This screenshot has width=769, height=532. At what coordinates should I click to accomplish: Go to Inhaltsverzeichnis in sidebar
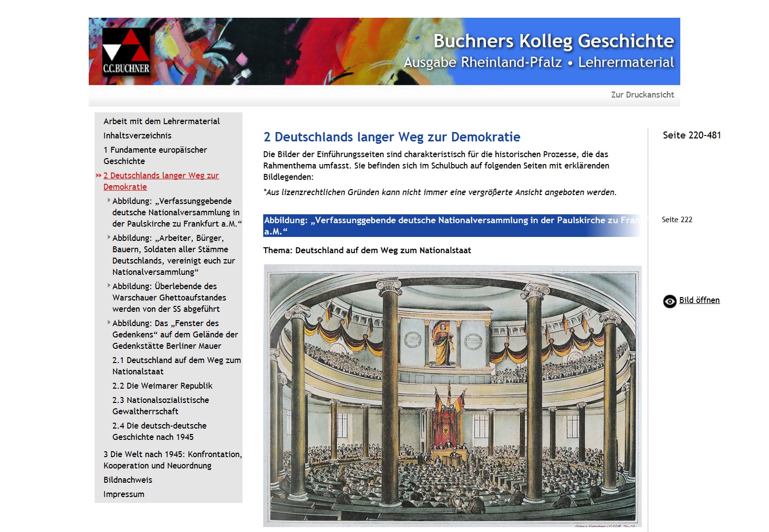[137, 135]
